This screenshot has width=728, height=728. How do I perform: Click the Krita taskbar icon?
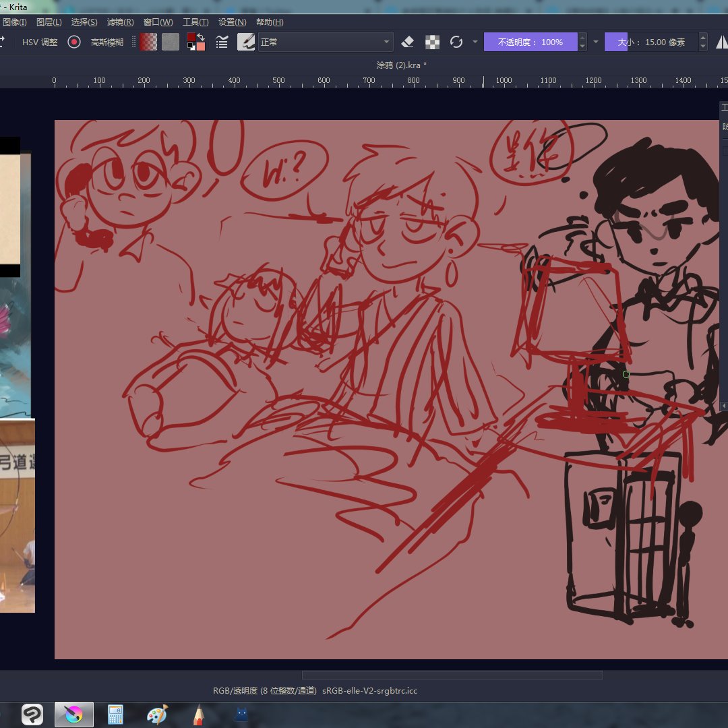pos(74,714)
